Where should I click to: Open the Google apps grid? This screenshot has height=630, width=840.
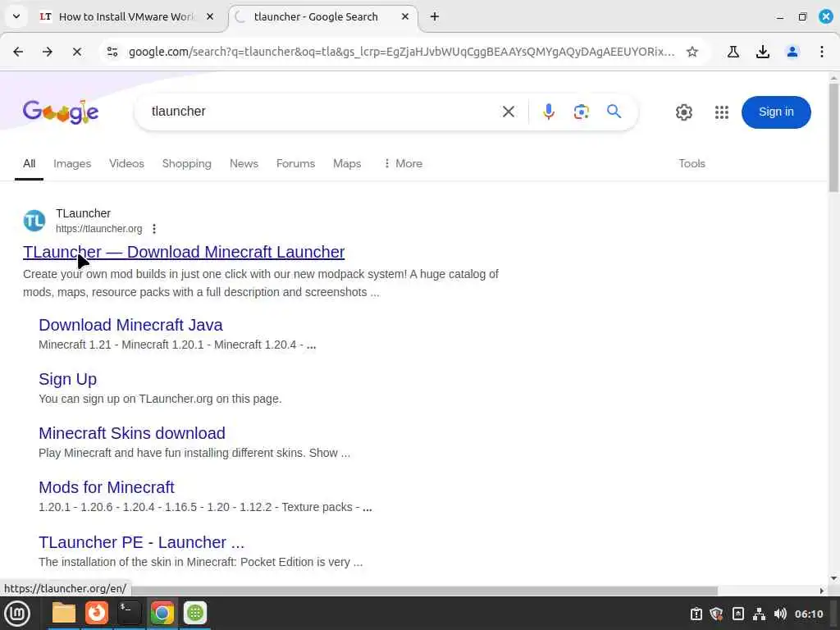[722, 112]
